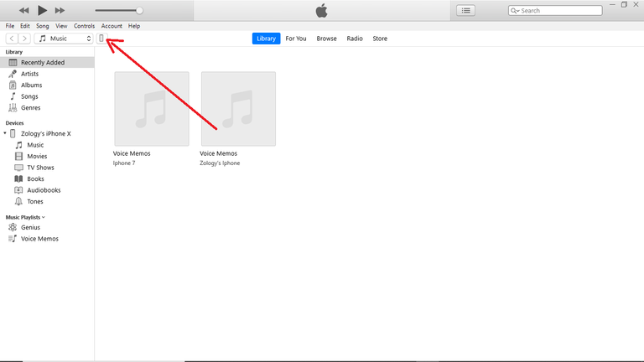644x362 pixels.
Task: Switch to the Library tab
Action: click(266, 39)
